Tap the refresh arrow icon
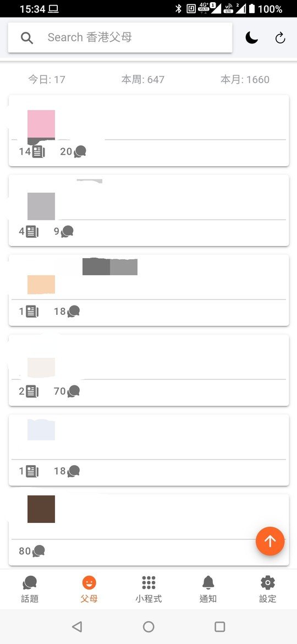Viewport: 297px width, 644px height. (x=280, y=38)
